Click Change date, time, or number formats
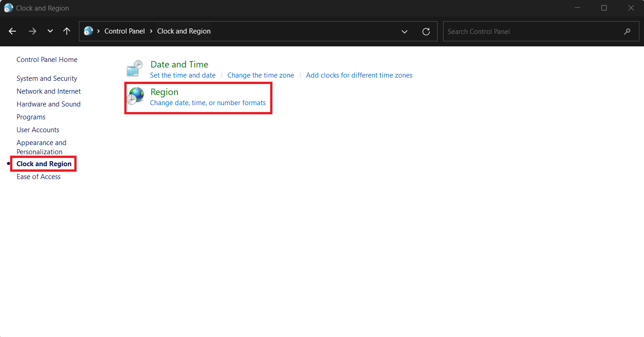This screenshot has height=337, width=644. 208,103
